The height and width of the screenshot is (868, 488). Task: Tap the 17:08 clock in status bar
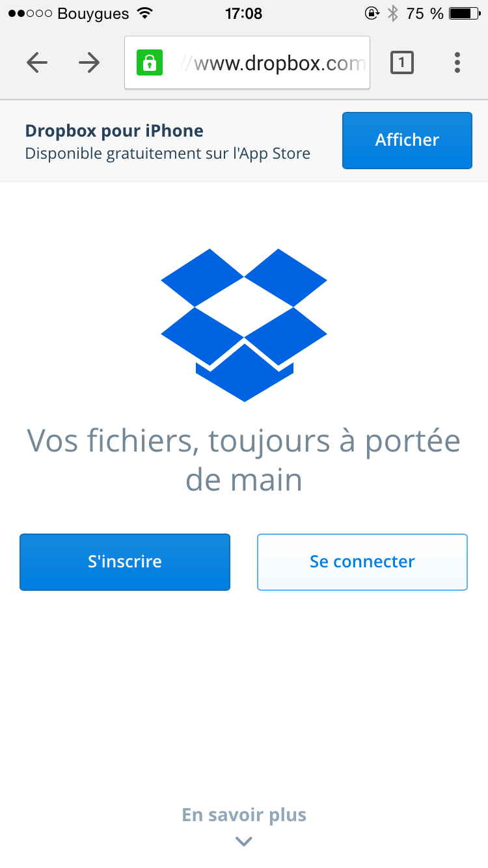(243, 13)
